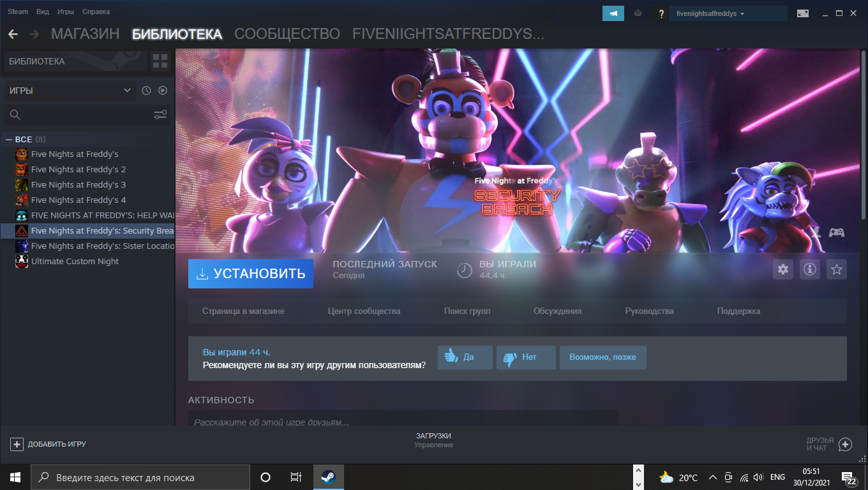Open advanced library filter sliders icon

[160, 115]
